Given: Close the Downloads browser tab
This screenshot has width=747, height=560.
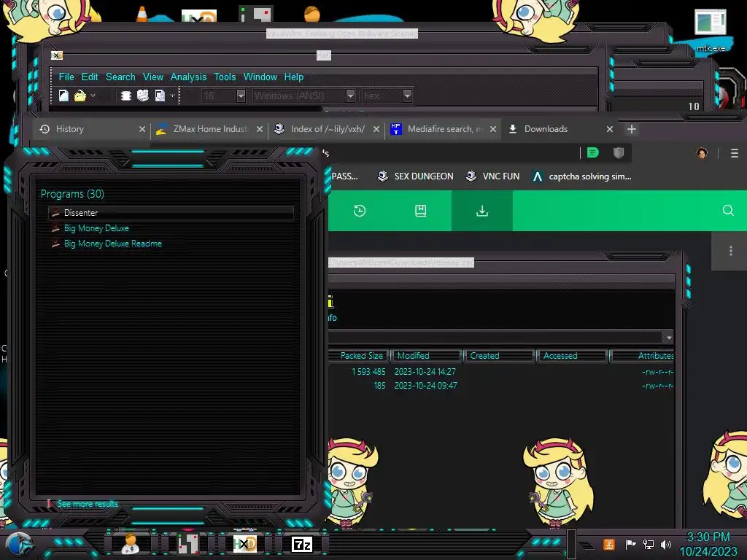Looking at the screenshot, I should pos(610,129).
